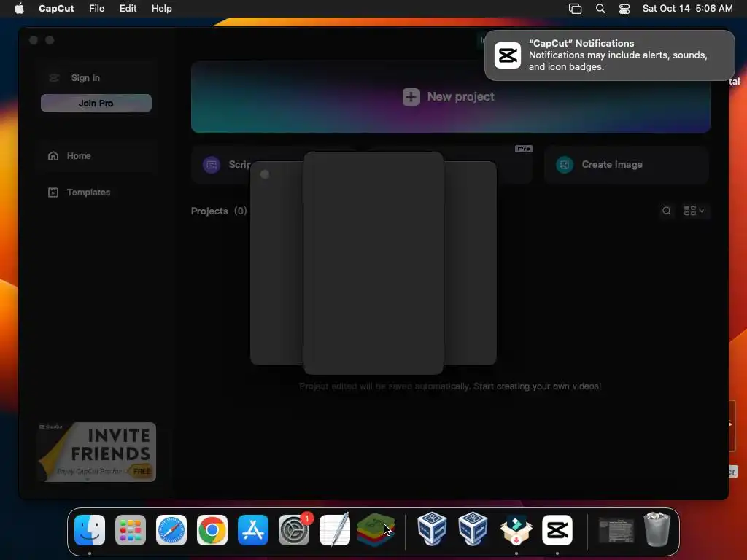Image resolution: width=747 pixels, height=560 pixels.
Task: Click the Projects (0) heading
Action: click(x=219, y=211)
